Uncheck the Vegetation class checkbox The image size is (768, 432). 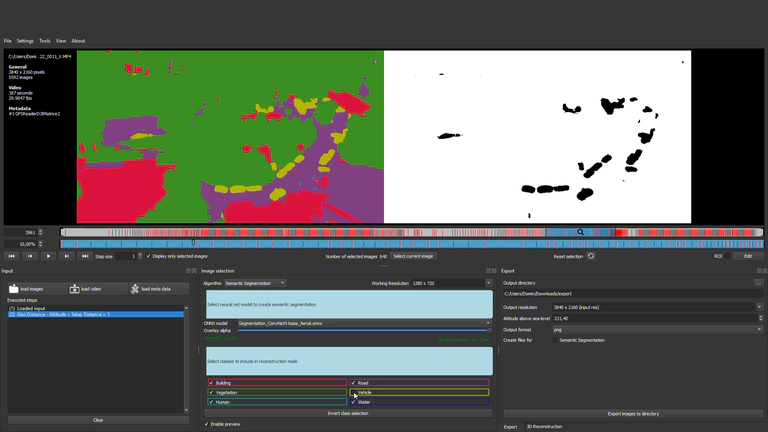(x=211, y=392)
